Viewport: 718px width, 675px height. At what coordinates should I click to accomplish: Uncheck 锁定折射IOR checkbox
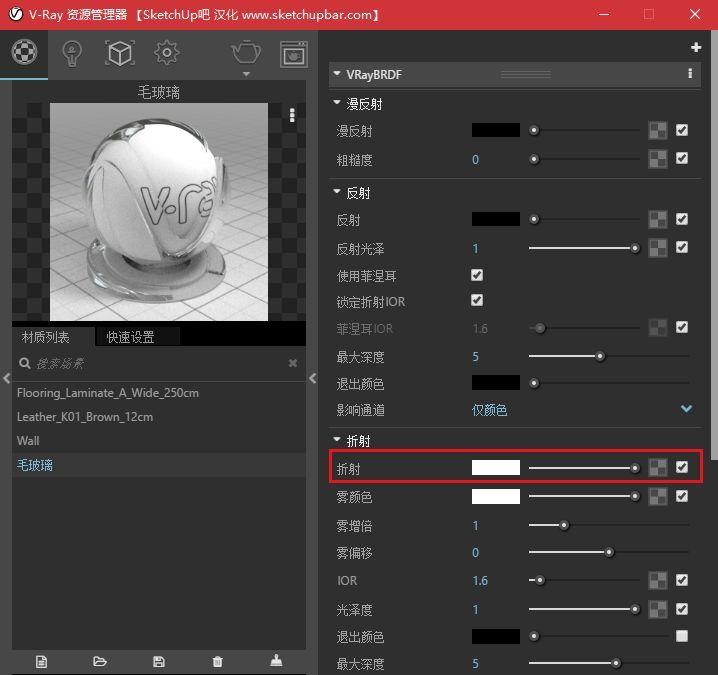pos(477,300)
